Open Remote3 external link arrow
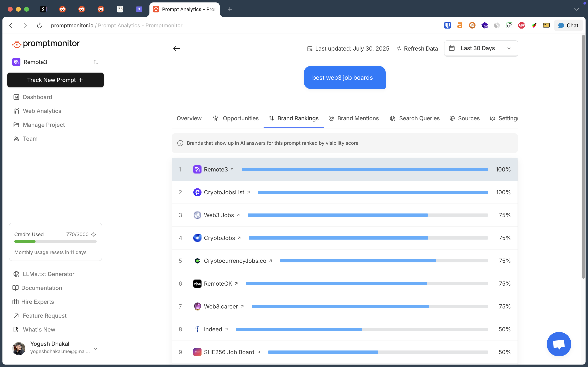The width and height of the screenshot is (588, 367). (x=232, y=169)
